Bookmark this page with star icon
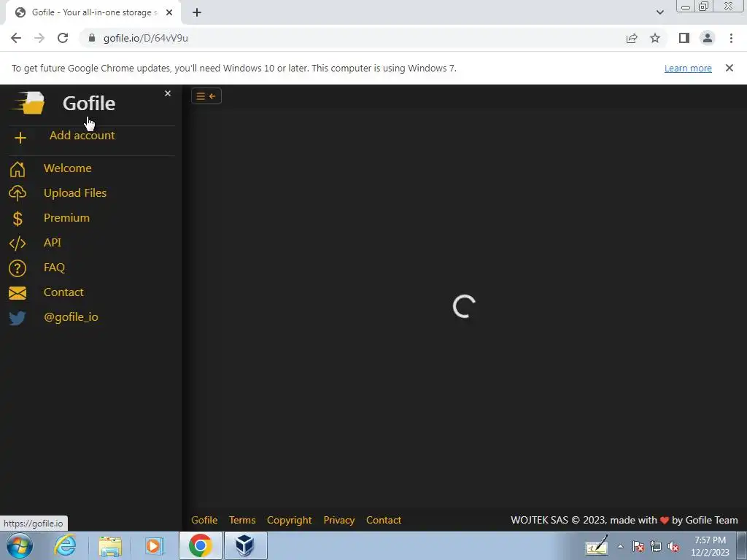 (655, 38)
